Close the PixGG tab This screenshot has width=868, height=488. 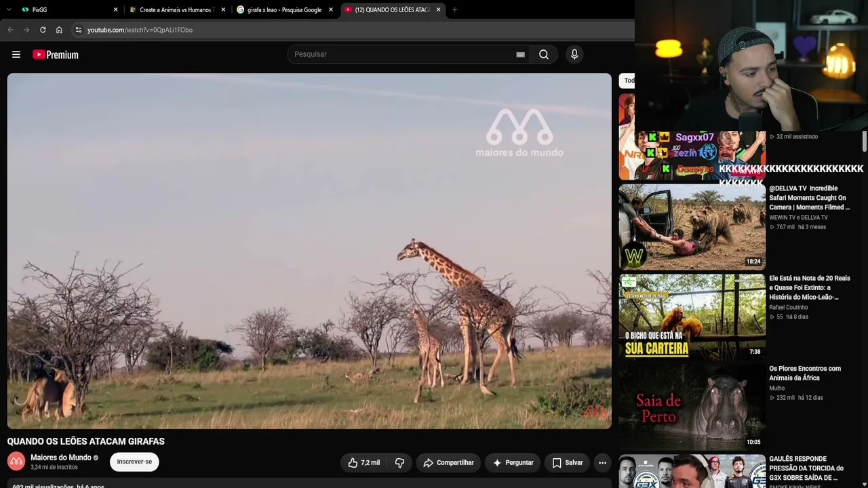pyautogui.click(x=115, y=9)
